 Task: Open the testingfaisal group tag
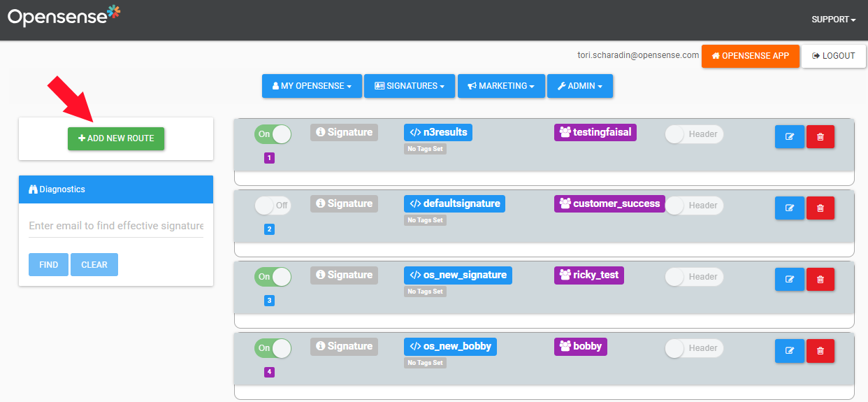click(x=595, y=132)
